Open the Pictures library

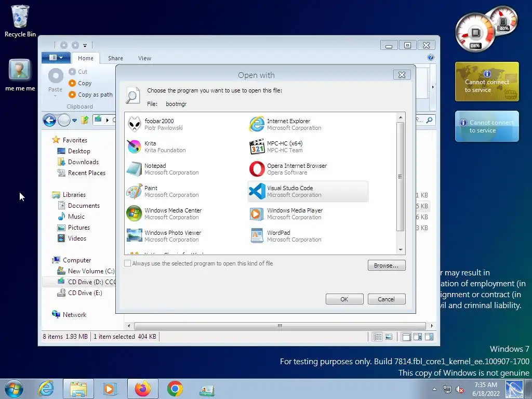(74, 228)
